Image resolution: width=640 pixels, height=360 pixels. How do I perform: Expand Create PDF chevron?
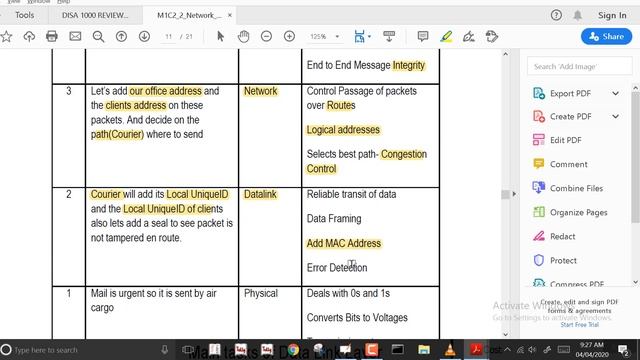click(616, 117)
